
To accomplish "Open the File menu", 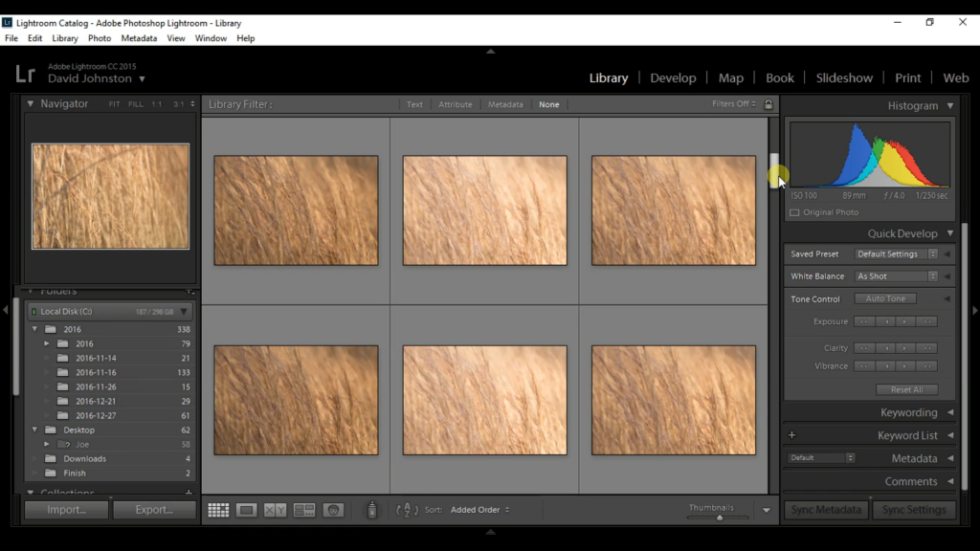I will (x=11, y=38).
